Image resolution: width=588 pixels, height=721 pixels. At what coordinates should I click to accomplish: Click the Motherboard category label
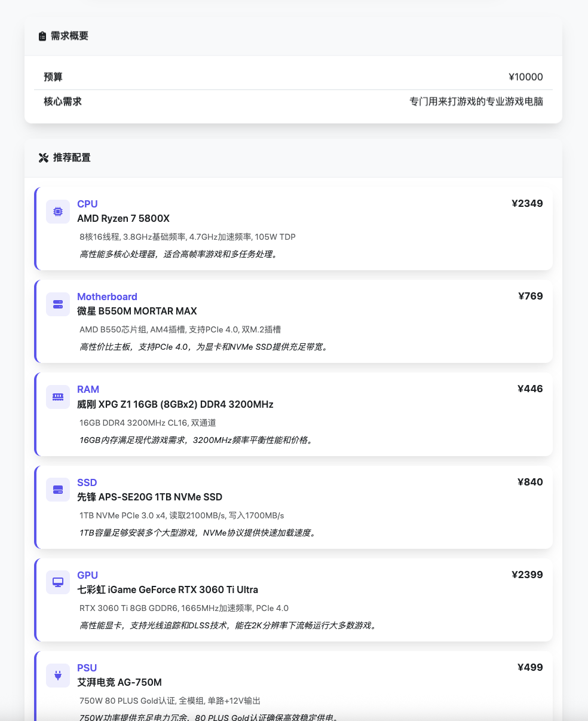[107, 297]
